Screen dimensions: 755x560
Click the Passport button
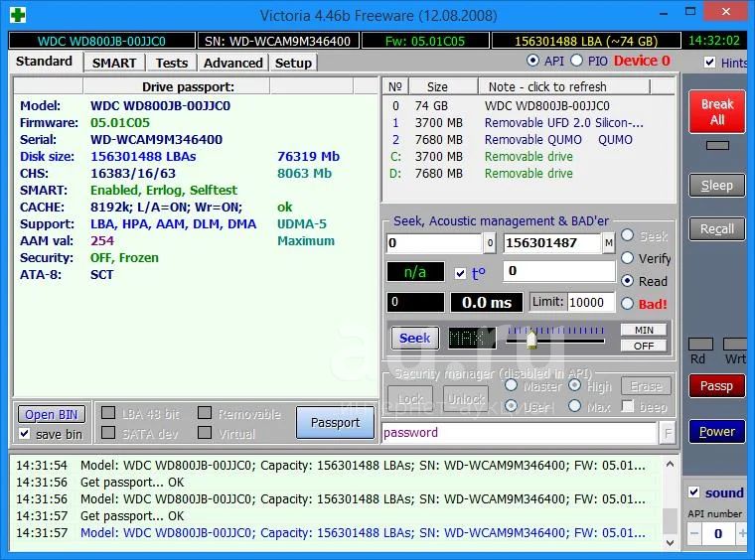[335, 422]
